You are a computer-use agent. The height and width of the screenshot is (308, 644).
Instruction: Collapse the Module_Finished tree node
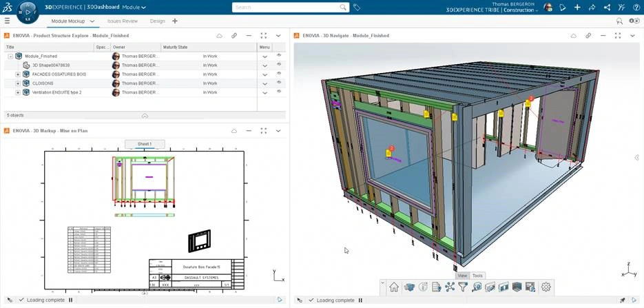pyautogui.click(x=11, y=57)
